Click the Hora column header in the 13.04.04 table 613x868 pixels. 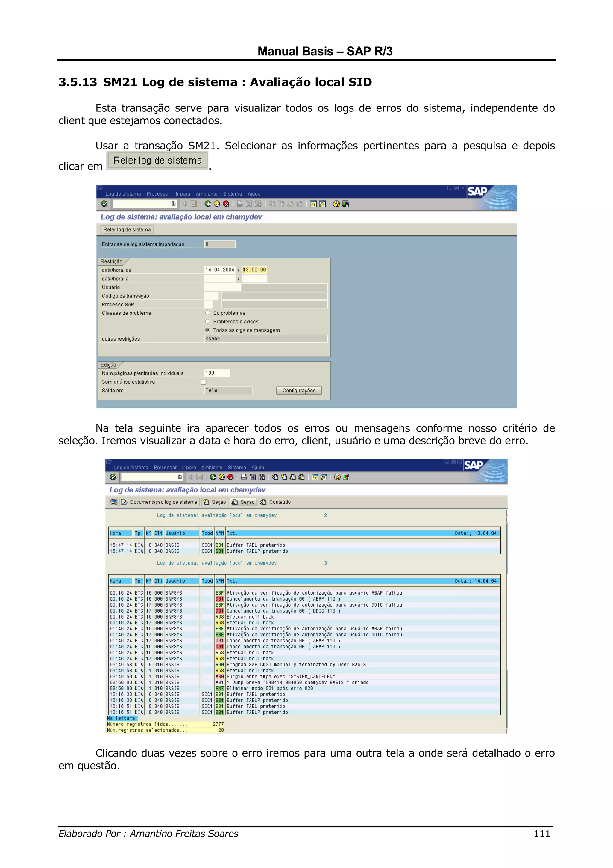tap(121, 533)
